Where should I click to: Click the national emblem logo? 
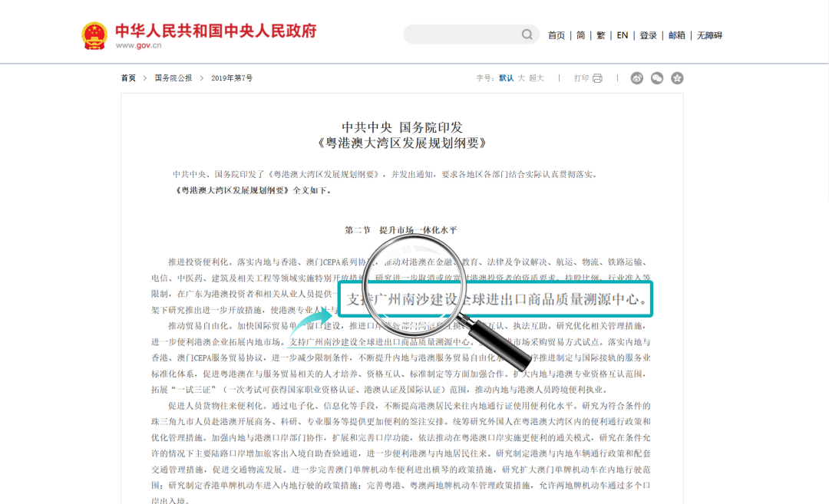(x=94, y=36)
